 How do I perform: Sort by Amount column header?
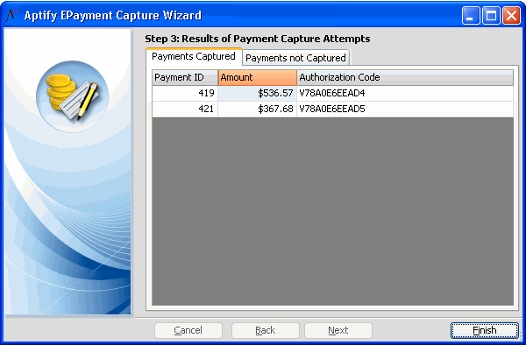tap(257, 78)
